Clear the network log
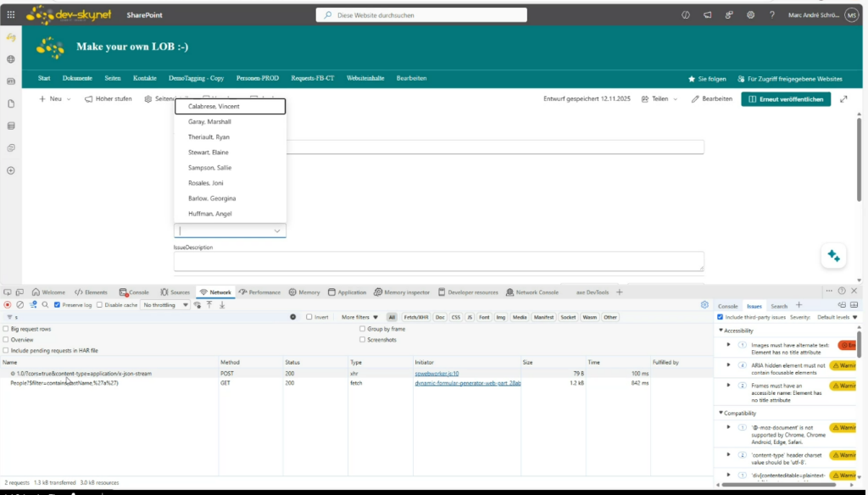The height and width of the screenshot is (495, 868). pos(19,304)
